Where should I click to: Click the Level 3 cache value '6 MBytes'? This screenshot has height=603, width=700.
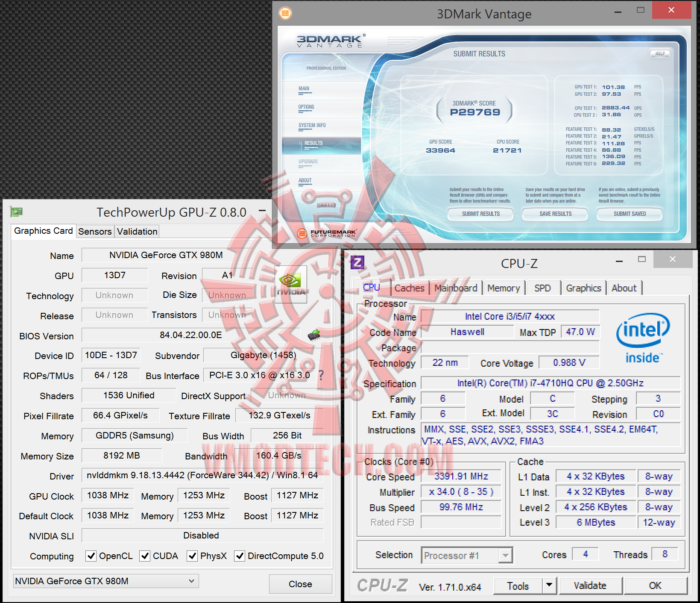[x=596, y=522]
